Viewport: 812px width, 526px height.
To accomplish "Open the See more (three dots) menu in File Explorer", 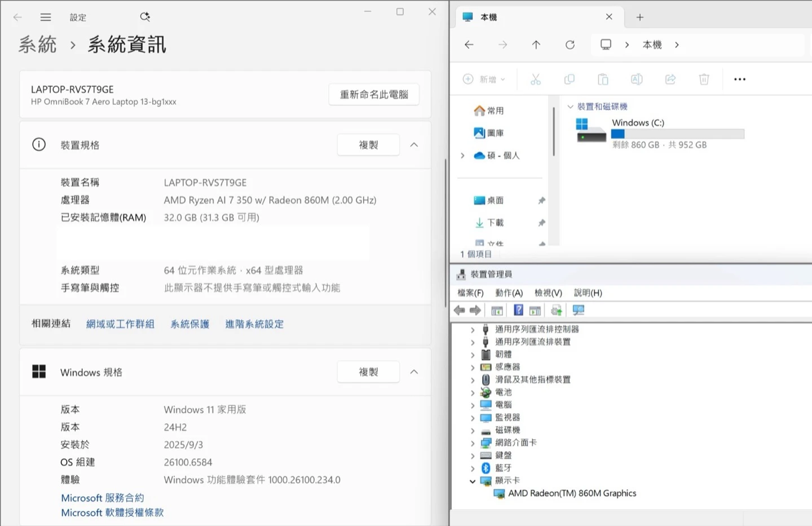I will click(x=740, y=79).
